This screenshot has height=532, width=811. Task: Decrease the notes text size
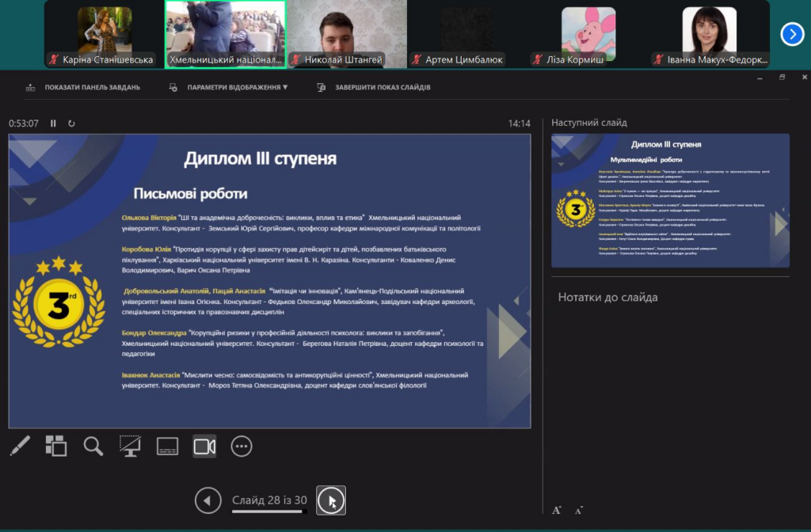[x=579, y=511]
